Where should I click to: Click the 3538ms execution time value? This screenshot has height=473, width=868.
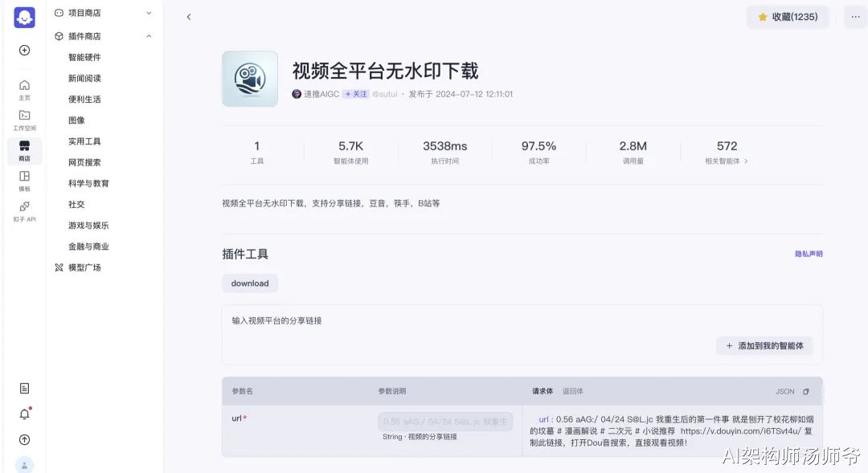[x=444, y=146]
